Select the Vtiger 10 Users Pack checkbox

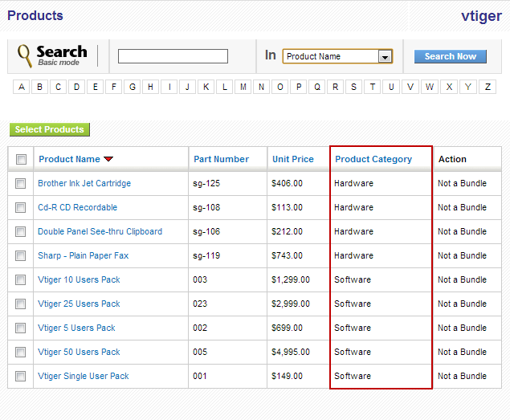pos(21,279)
